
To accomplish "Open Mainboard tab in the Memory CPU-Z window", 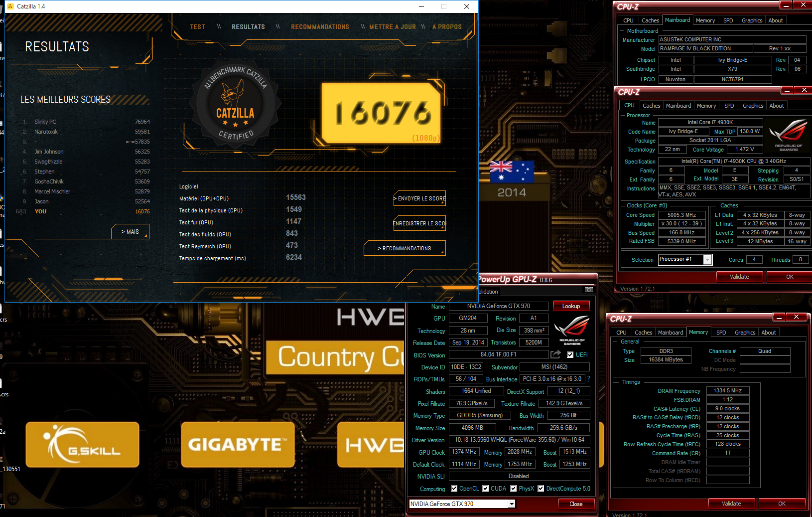I will coord(671,333).
